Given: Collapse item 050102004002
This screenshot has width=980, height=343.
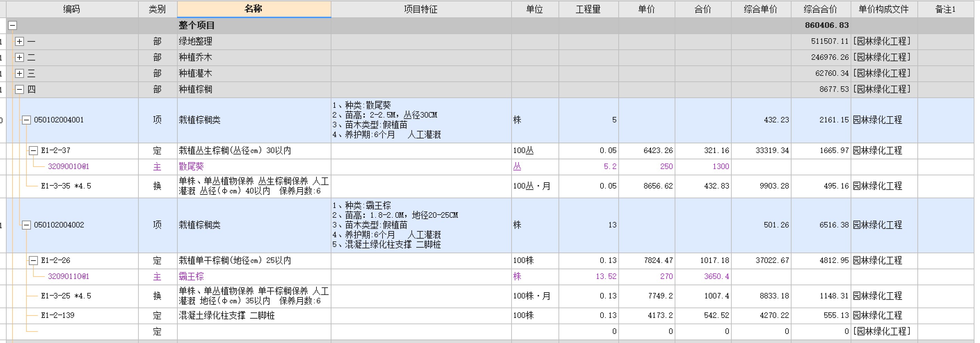Looking at the screenshot, I should [x=26, y=225].
